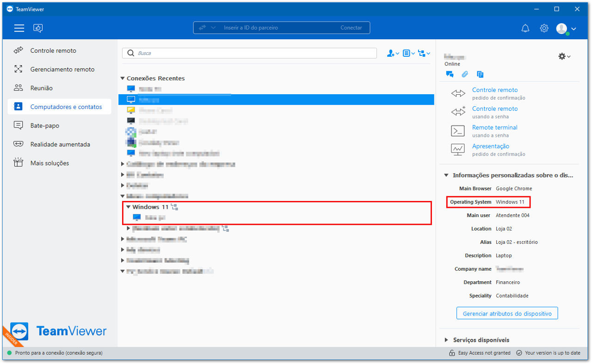This screenshot has height=364, width=592.
Task: Click the TeamViewer logo in sidebar
Action: pyautogui.click(x=58, y=331)
